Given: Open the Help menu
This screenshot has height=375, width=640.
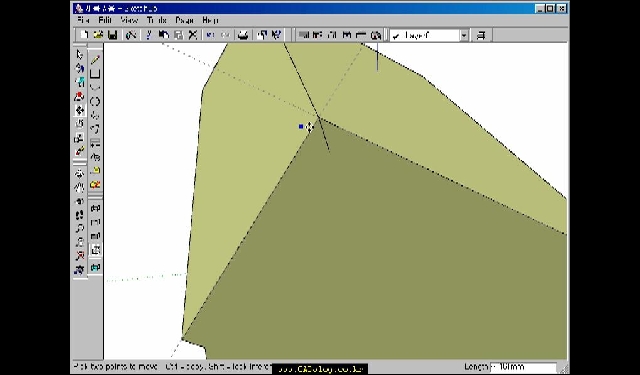Looking at the screenshot, I should (x=210, y=20).
